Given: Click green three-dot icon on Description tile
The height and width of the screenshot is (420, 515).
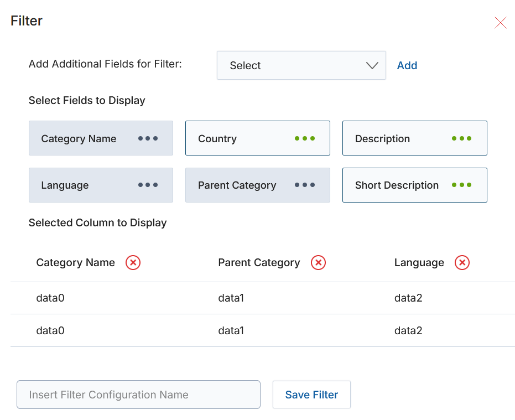Looking at the screenshot, I should tap(461, 138).
